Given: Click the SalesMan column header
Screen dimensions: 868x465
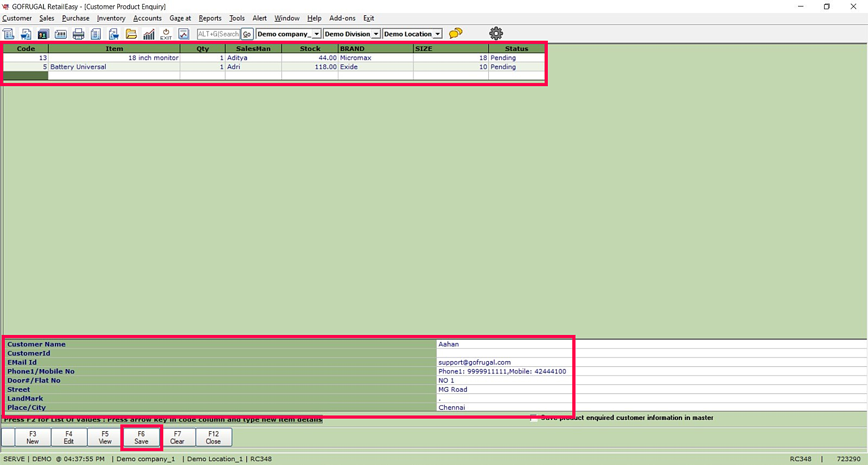Looking at the screenshot, I should pyautogui.click(x=253, y=49).
